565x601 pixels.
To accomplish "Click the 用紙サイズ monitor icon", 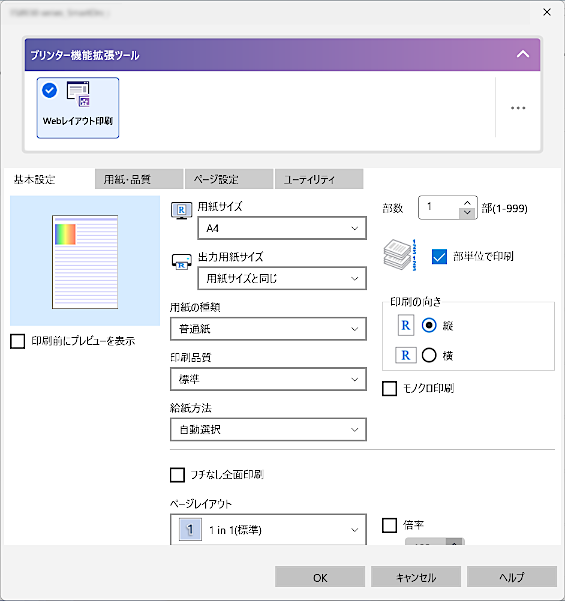I will pos(181,210).
